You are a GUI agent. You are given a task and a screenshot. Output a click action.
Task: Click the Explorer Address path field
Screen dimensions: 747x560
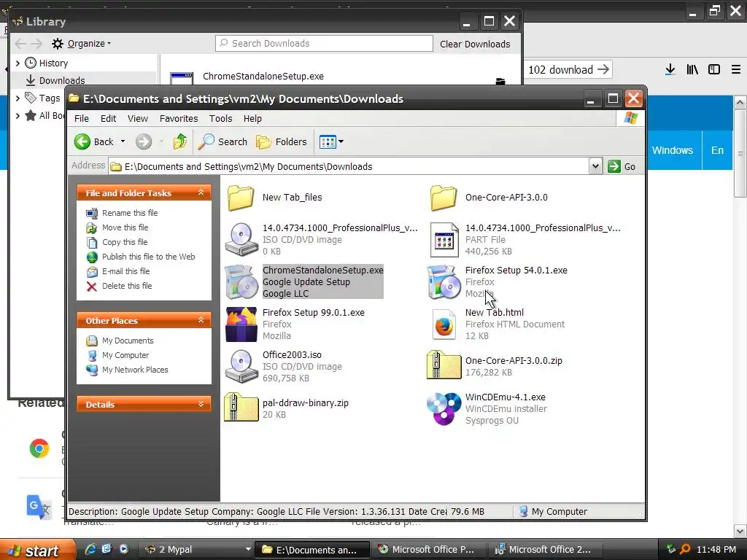point(349,167)
